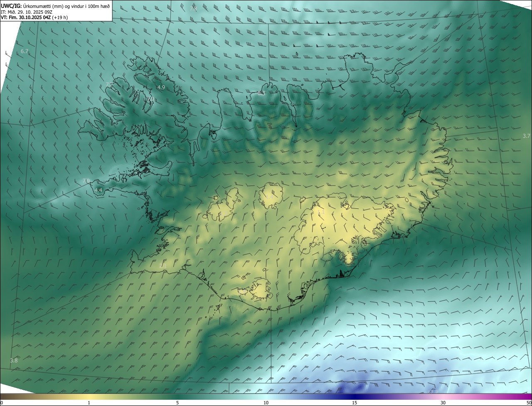Click the colour scale tick label '0'
The image size is (532, 406).
pyautogui.click(x=2, y=403)
